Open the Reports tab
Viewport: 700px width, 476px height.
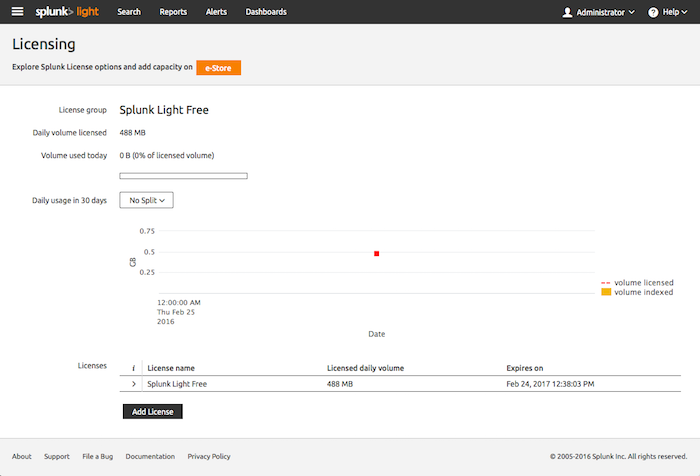pyautogui.click(x=173, y=12)
